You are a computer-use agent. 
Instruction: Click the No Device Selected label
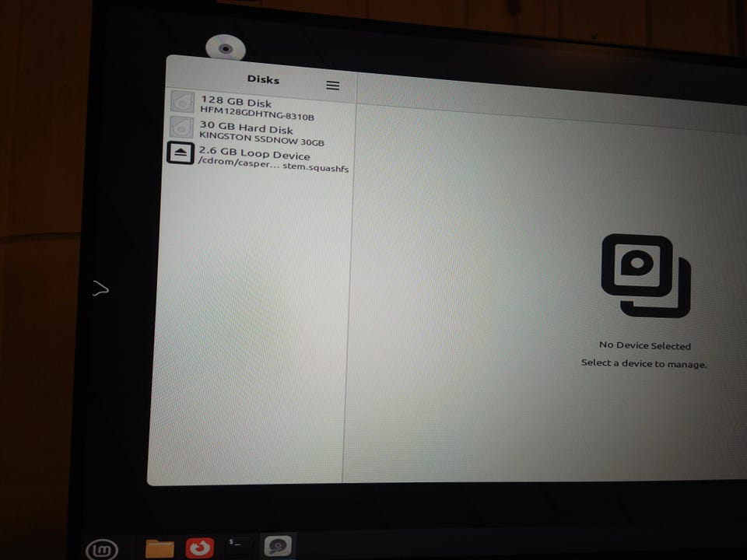(644, 345)
